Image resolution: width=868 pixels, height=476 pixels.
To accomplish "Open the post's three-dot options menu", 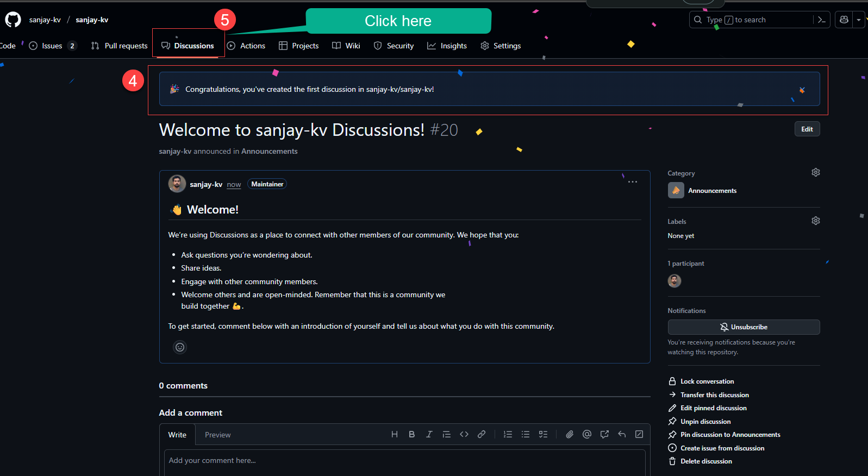I will pyautogui.click(x=633, y=182).
